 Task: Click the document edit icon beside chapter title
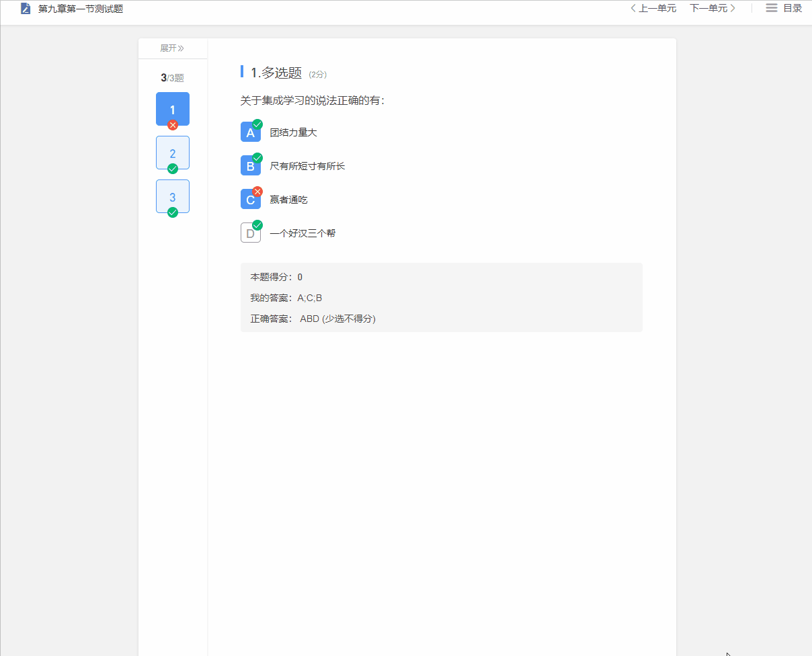[x=26, y=9]
